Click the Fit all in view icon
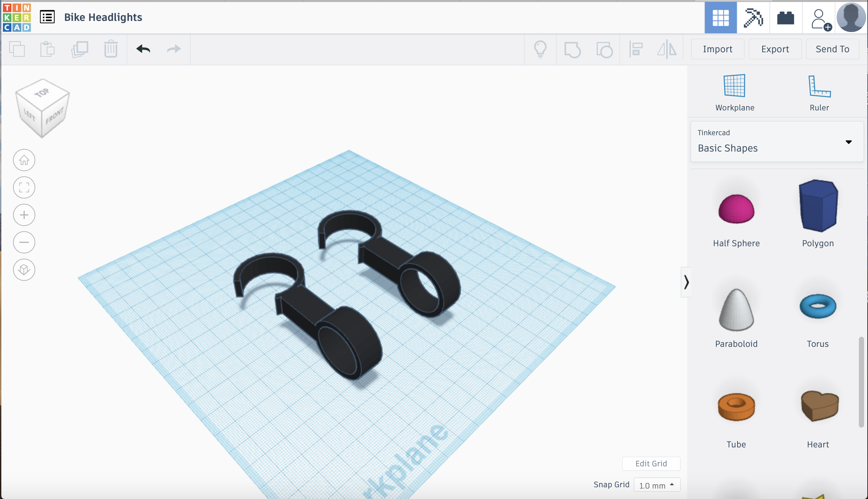 (24, 187)
